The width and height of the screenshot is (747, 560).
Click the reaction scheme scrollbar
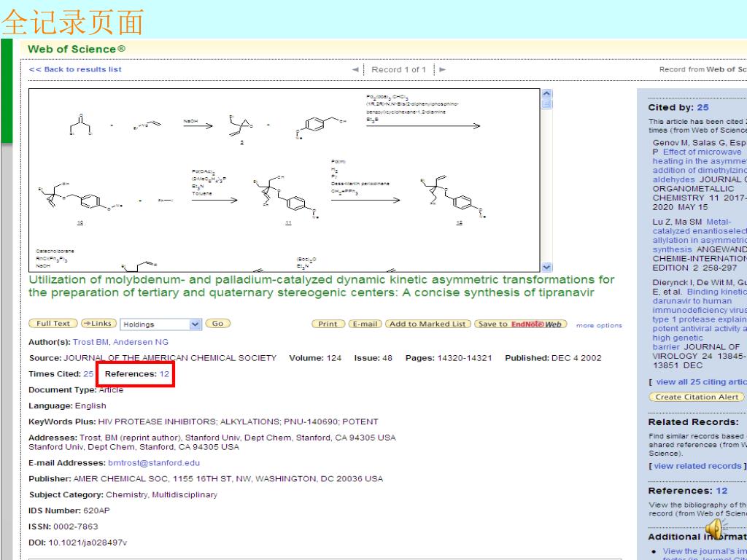tap(547, 181)
